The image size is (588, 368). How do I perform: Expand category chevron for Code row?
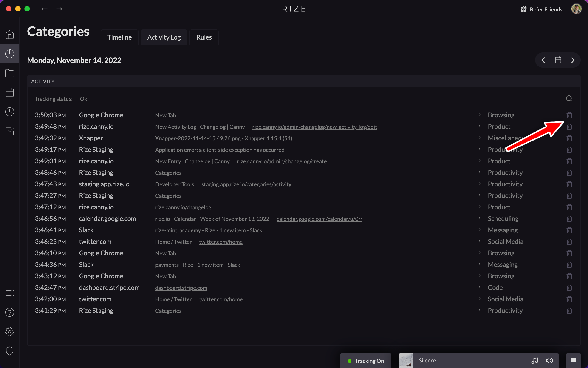point(479,287)
